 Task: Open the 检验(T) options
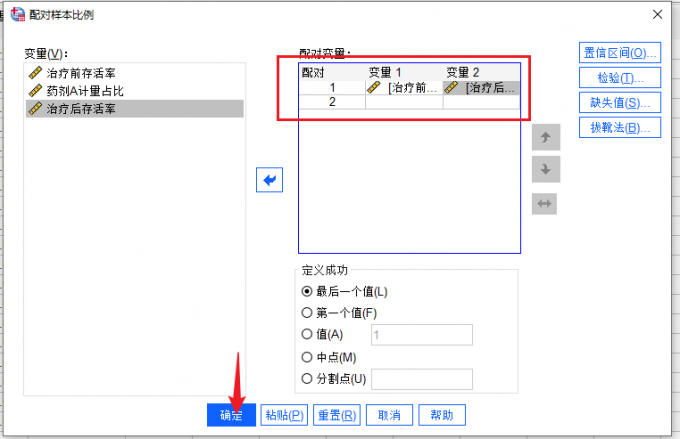(620, 78)
